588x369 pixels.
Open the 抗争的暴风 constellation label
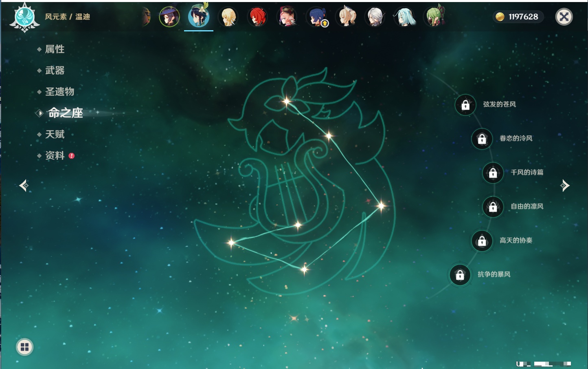click(494, 274)
